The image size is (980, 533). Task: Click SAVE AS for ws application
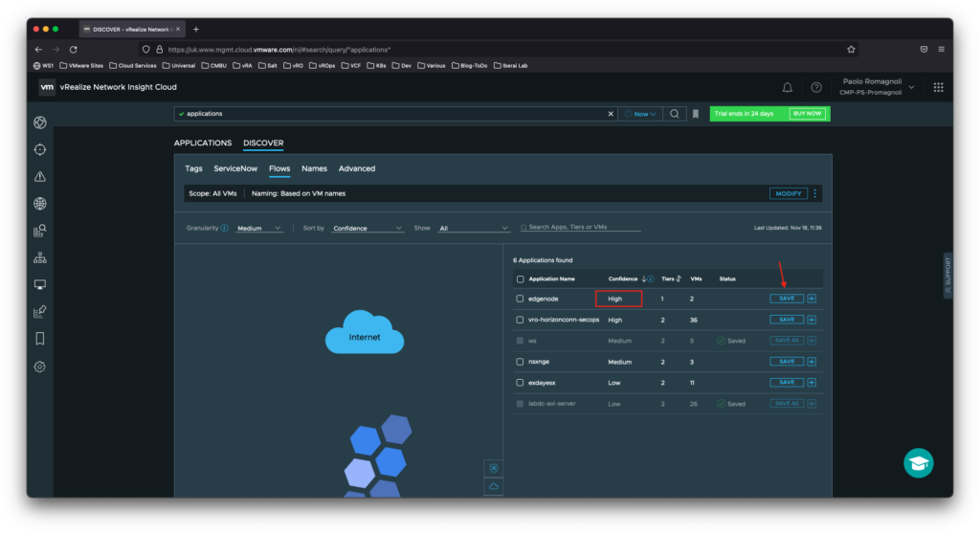[787, 341]
